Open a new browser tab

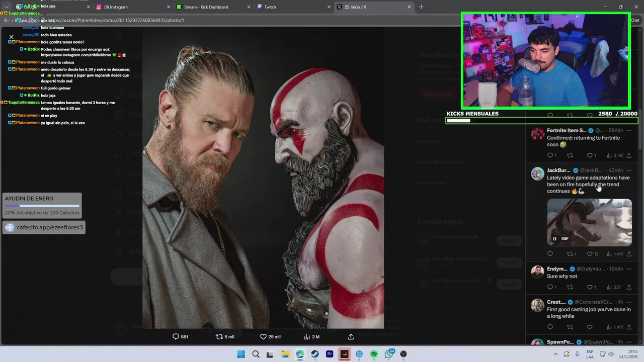[421, 7]
